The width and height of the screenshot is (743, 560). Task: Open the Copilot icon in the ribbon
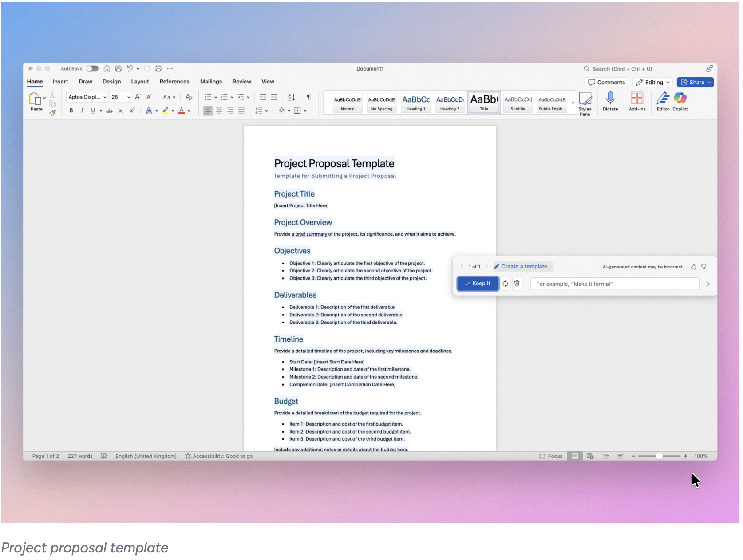[x=680, y=102]
